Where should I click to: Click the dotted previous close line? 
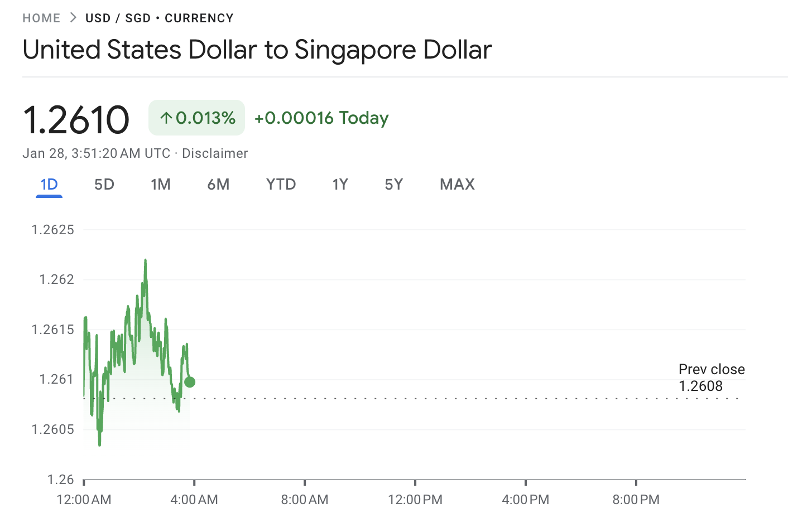coord(391,397)
